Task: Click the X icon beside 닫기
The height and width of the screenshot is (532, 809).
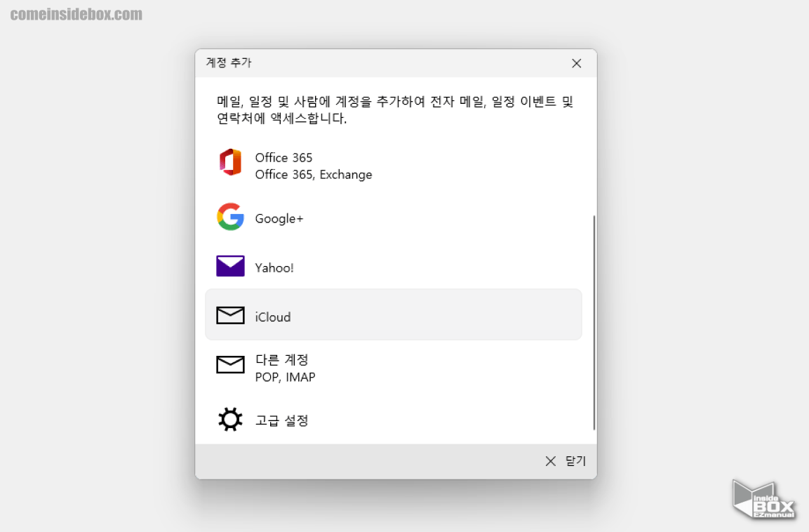Action: (x=551, y=461)
